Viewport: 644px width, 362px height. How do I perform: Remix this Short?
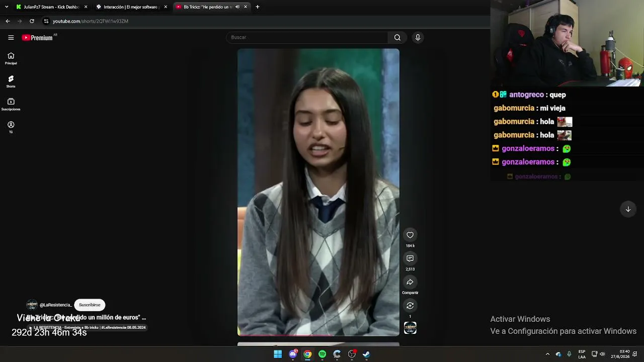click(x=410, y=306)
